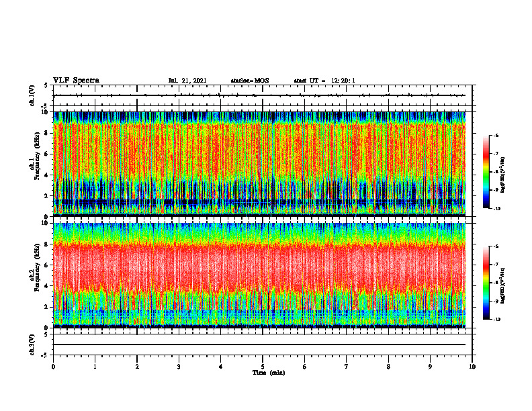Click the date label "Jul 21, 2021"

187,81
